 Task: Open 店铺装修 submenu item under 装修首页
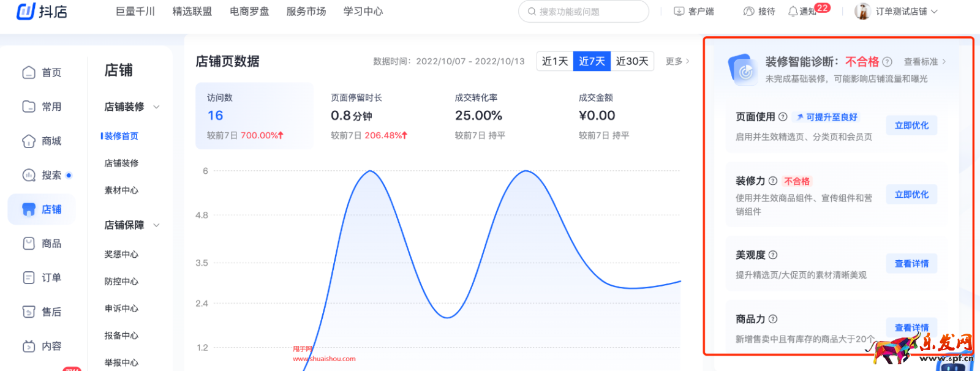coord(121,163)
